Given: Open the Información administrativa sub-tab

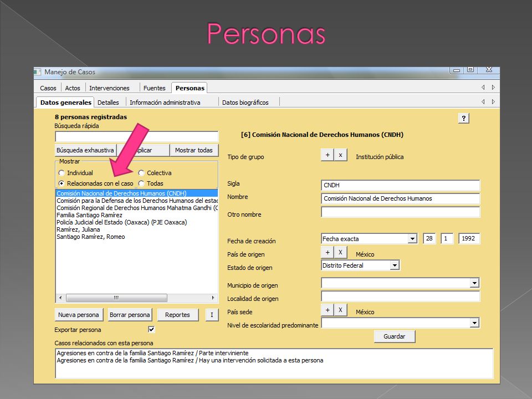Looking at the screenshot, I should (165, 102).
